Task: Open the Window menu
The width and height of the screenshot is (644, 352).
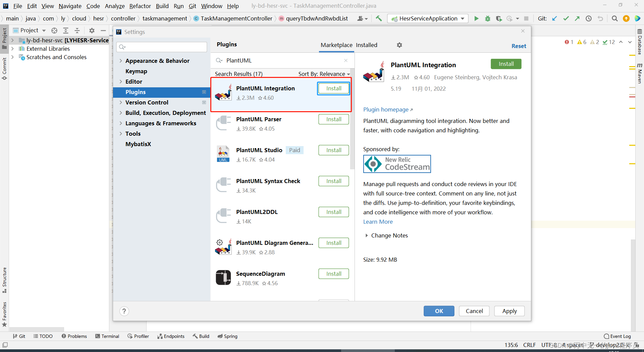Action: click(x=212, y=6)
